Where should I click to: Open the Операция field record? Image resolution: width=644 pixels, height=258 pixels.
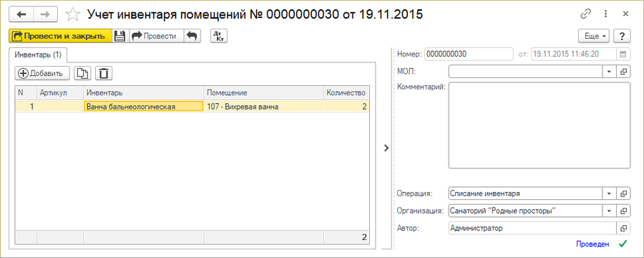tap(623, 193)
